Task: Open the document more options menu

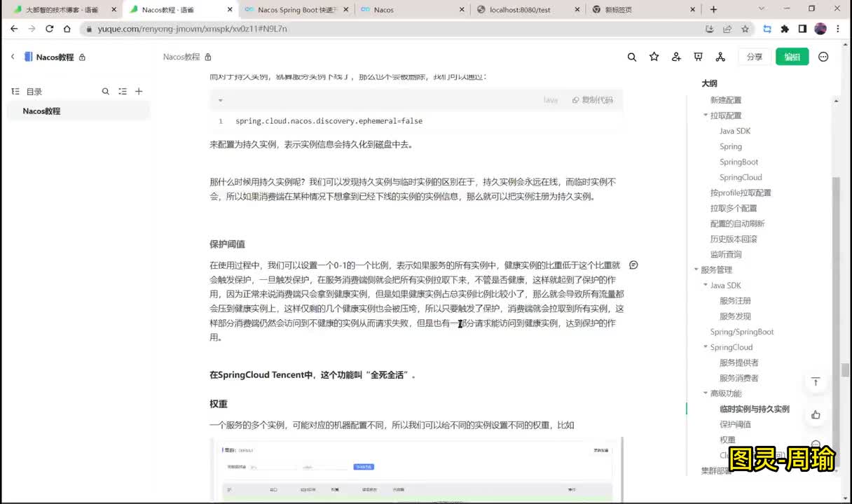Action: (823, 57)
